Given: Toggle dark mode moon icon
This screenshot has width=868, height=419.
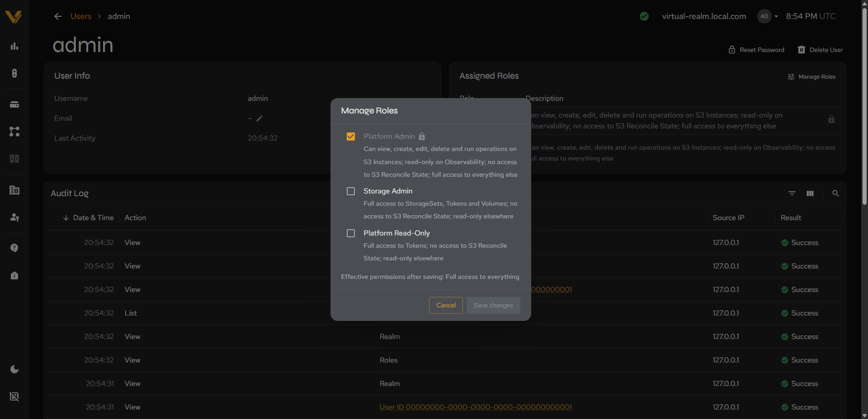Looking at the screenshot, I should (14, 369).
